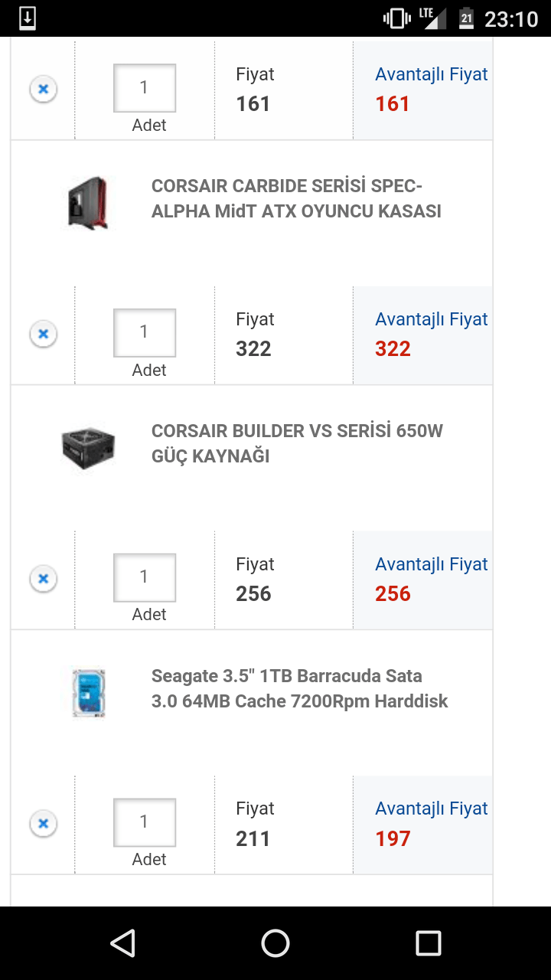
Task: Tap the Android home button
Action: click(275, 943)
